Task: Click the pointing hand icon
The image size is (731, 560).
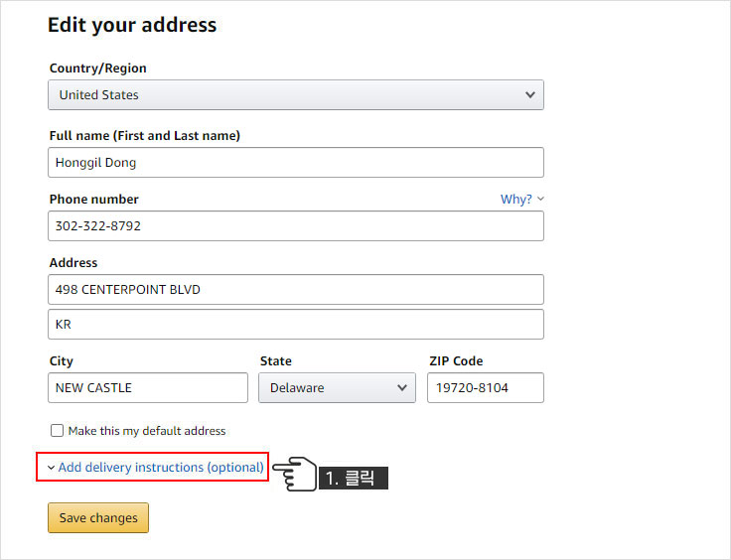Action: pos(293,474)
